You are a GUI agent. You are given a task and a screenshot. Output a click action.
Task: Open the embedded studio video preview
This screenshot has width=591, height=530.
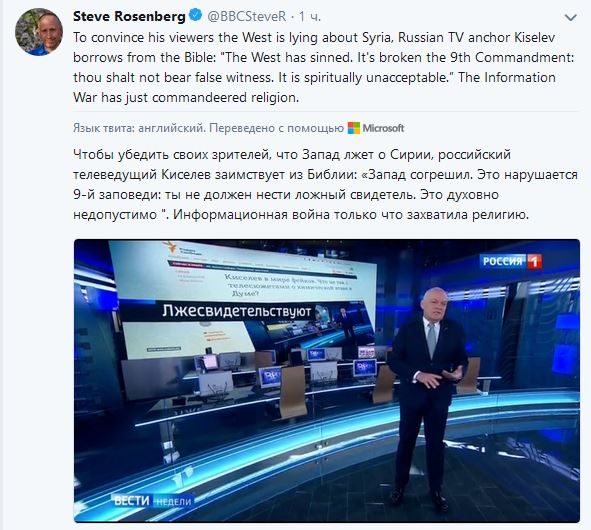tap(327, 381)
